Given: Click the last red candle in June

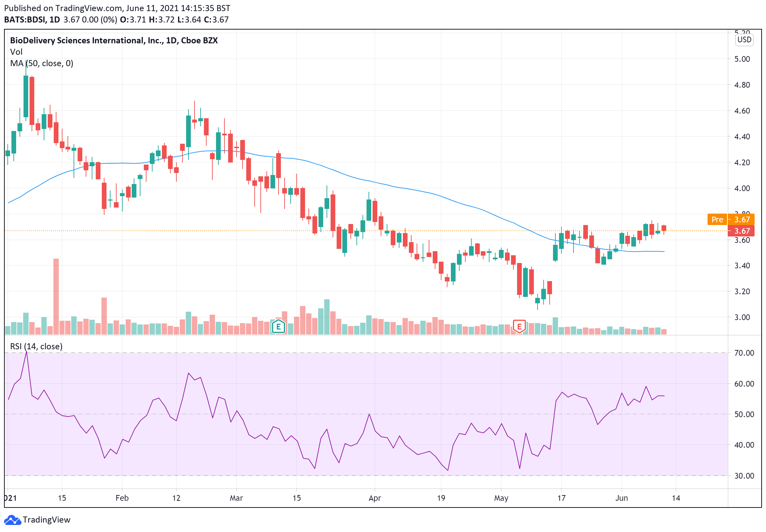Looking at the screenshot, I should tap(664, 228).
